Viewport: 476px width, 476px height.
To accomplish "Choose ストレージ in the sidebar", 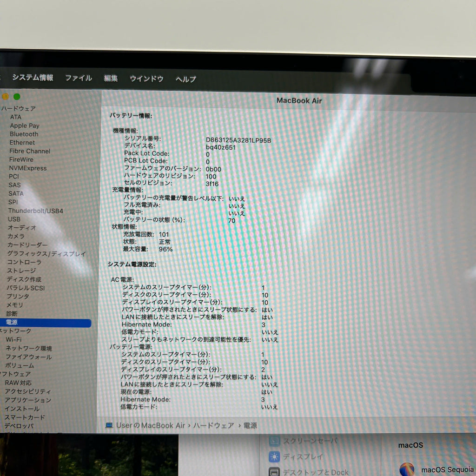I will (21, 271).
